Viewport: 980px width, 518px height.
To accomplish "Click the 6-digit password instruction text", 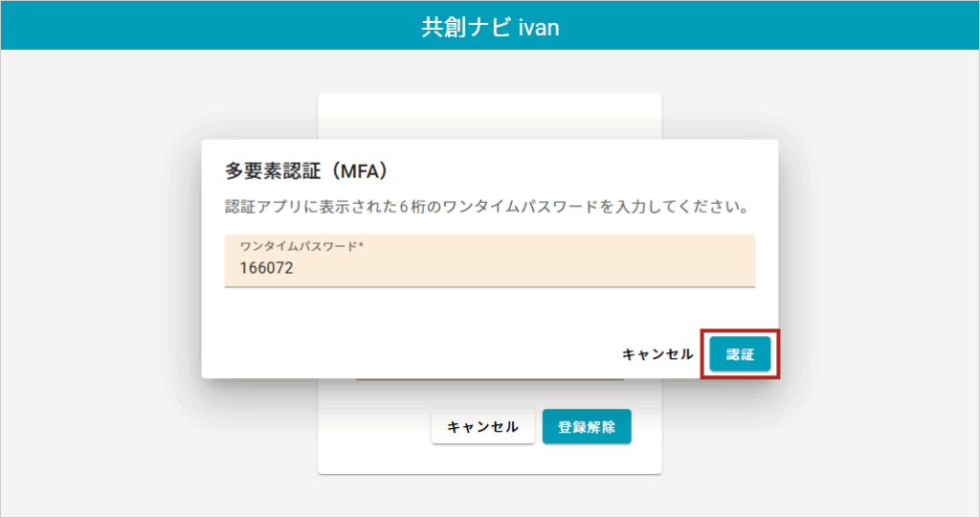I will pyautogui.click(x=485, y=207).
